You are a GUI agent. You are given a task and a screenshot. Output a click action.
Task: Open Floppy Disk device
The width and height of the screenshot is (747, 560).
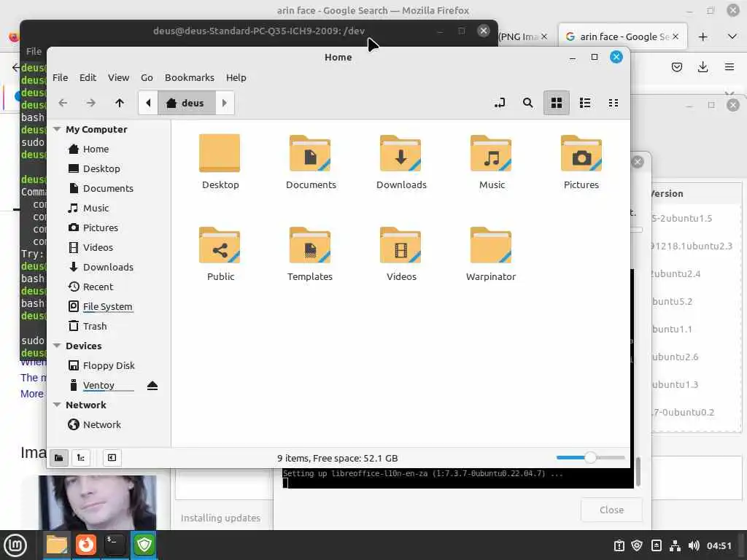(x=108, y=366)
